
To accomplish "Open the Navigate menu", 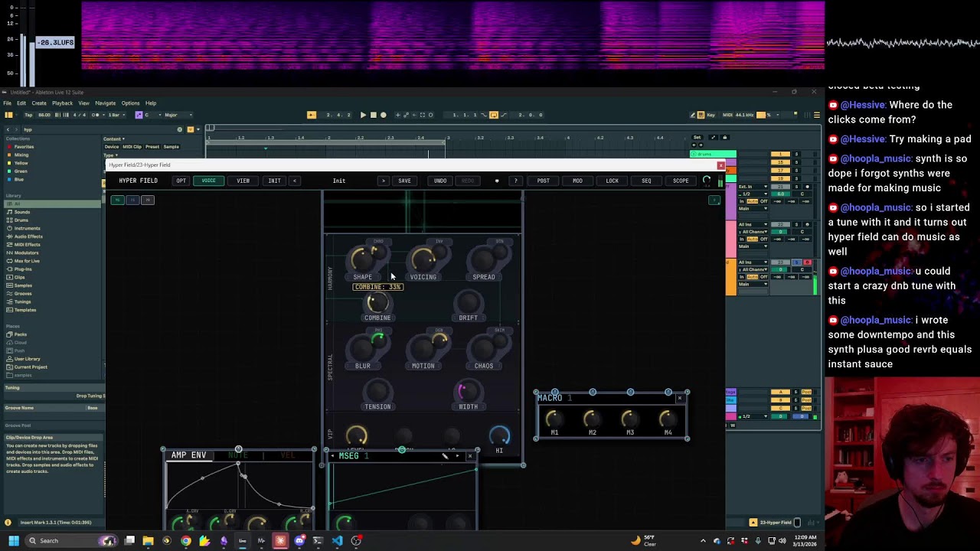I will coord(105,103).
